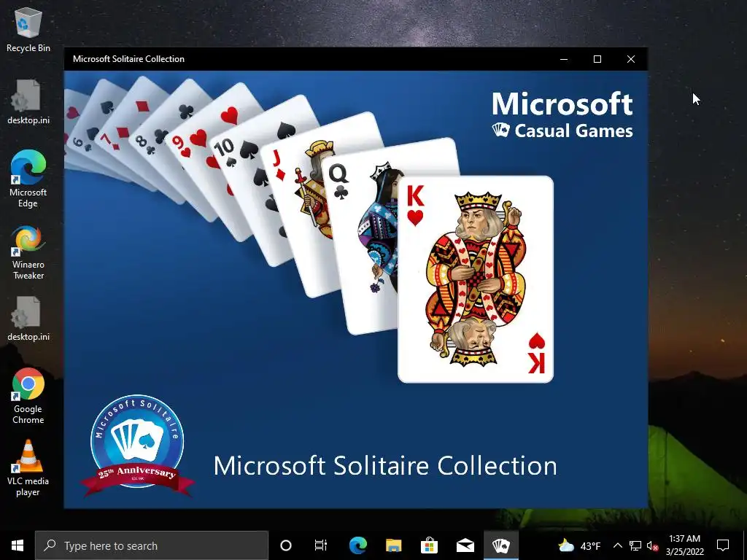Open the Mail app from the taskbar

465,545
